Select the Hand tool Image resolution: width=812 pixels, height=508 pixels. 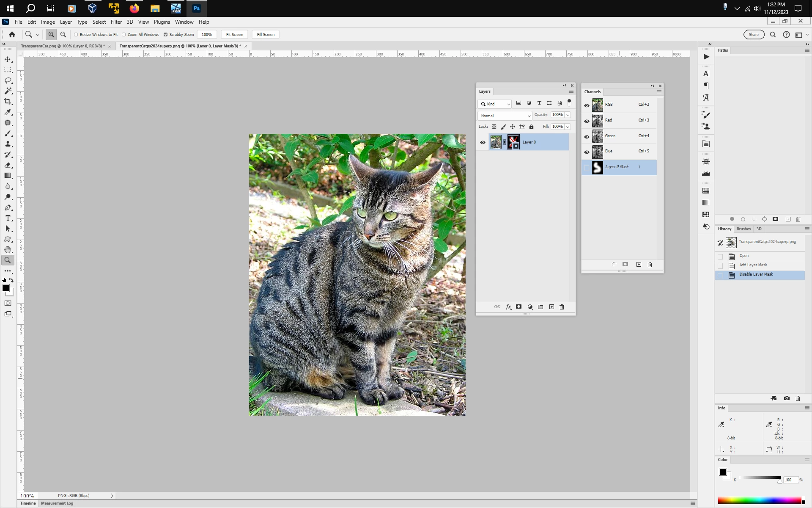tap(8, 250)
